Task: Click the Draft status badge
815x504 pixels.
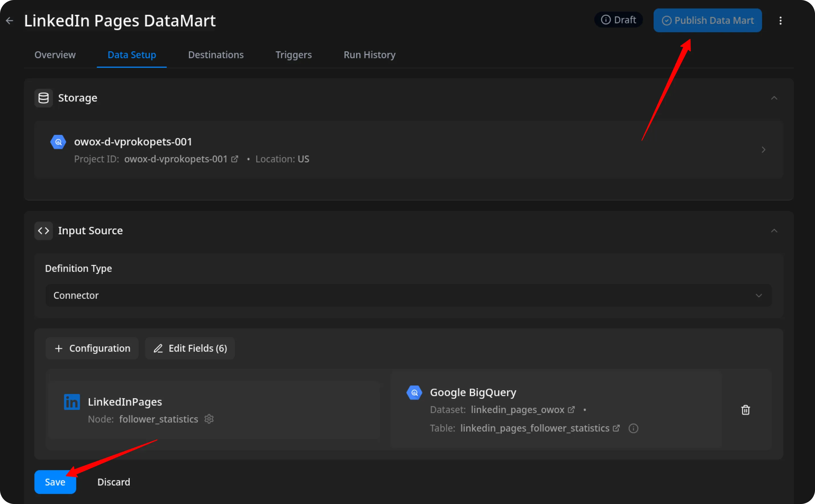Action: coord(619,20)
